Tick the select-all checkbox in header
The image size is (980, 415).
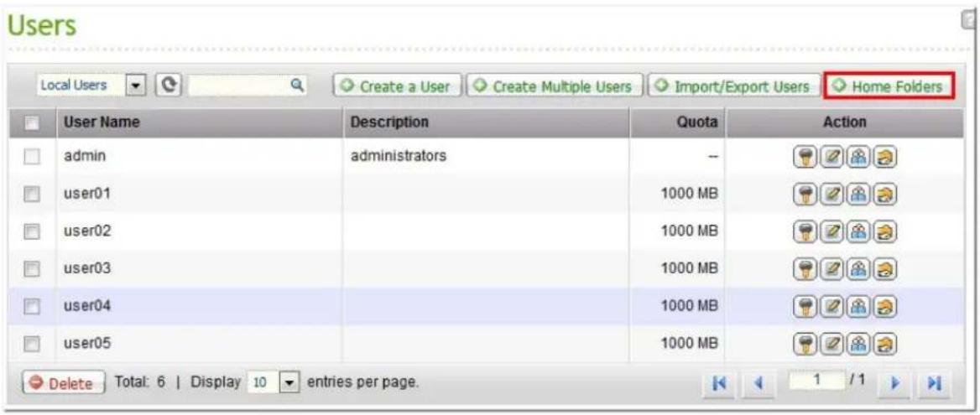tap(31, 123)
